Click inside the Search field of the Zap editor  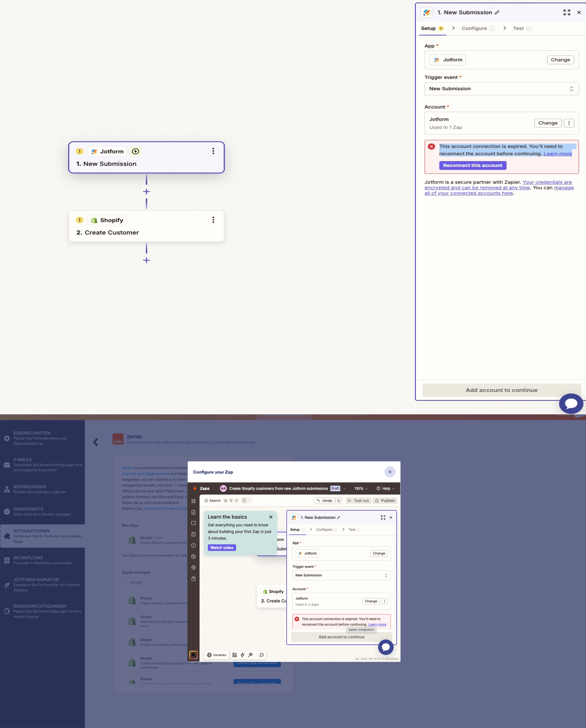[215, 501]
